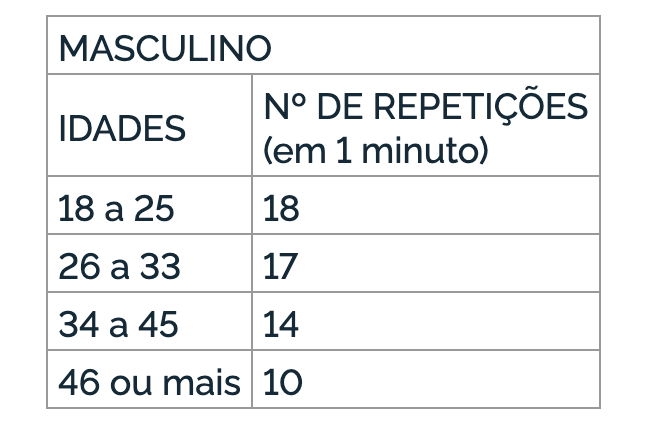
Task: Click the repetitions value 17 cell
Action: coord(280,267)
